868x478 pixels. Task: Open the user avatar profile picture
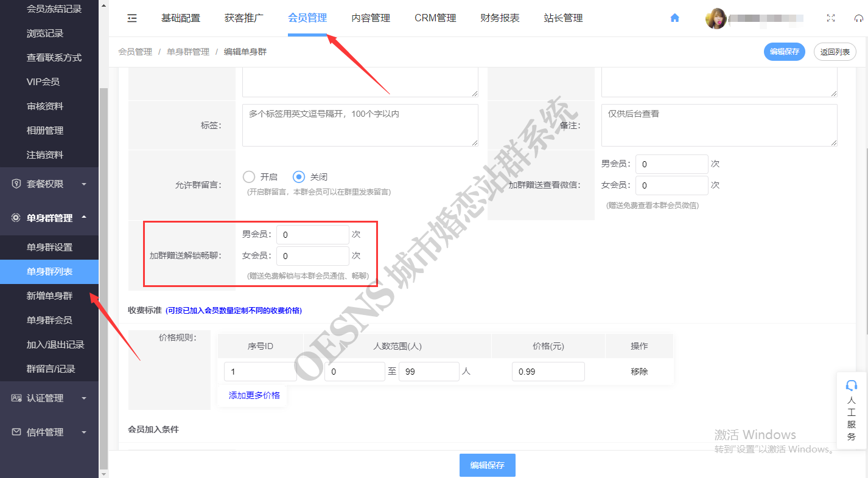pos(716,18)
